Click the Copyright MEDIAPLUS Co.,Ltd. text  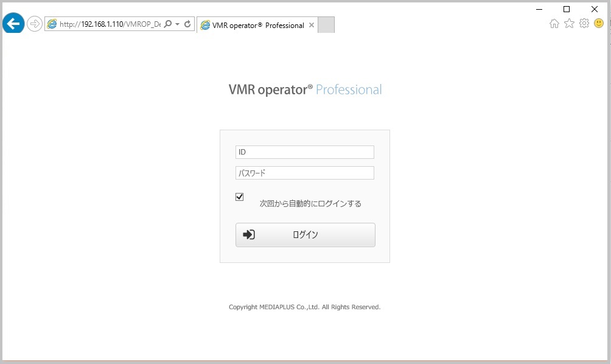click(x=305, y=307)
